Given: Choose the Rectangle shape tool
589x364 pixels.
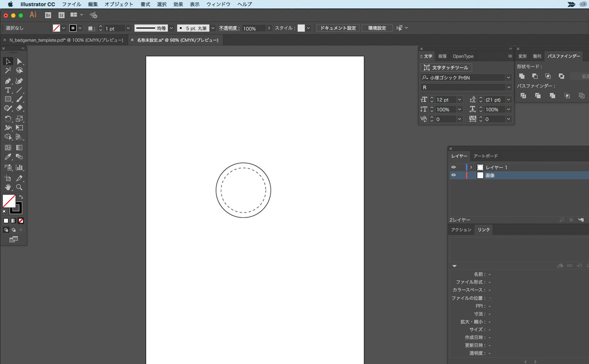Looking at the screenshot, I should pos(8,100).
